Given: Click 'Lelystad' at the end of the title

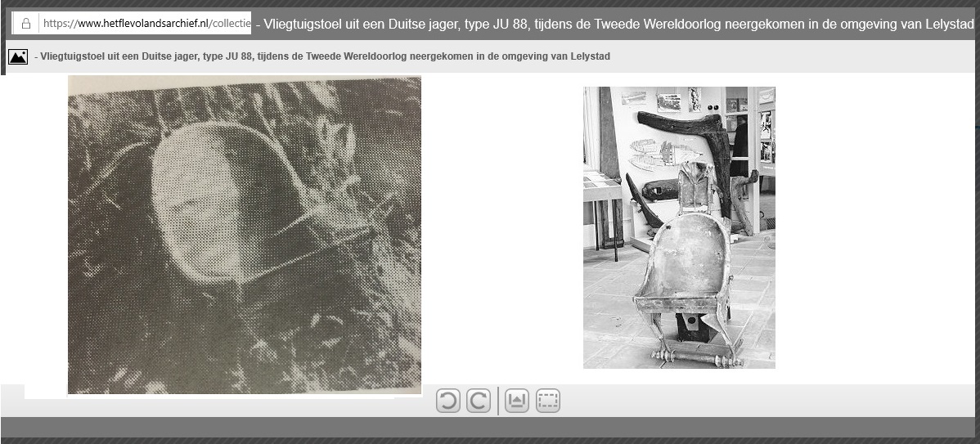Looking at the screenshot, I should click(x=949, y=24).
